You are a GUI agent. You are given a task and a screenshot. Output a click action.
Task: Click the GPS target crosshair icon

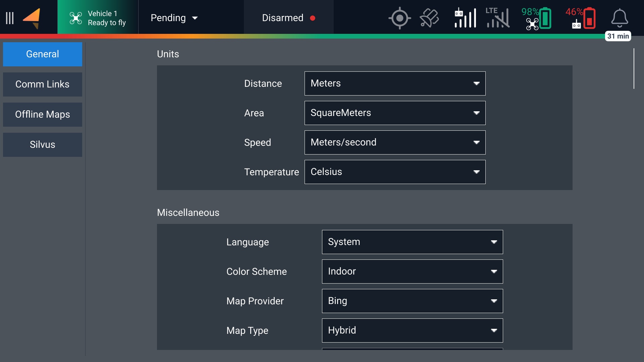click(x=399, y=18)
